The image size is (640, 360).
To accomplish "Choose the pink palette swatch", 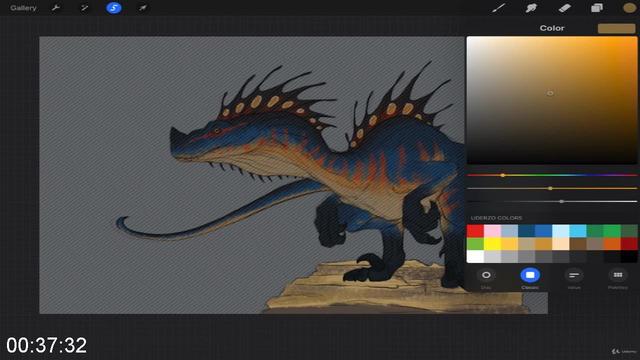I will (492, 231).
